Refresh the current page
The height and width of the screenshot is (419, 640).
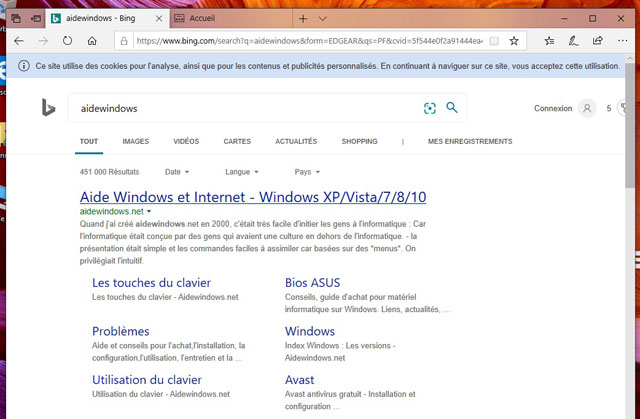click(x=67, y=41)
